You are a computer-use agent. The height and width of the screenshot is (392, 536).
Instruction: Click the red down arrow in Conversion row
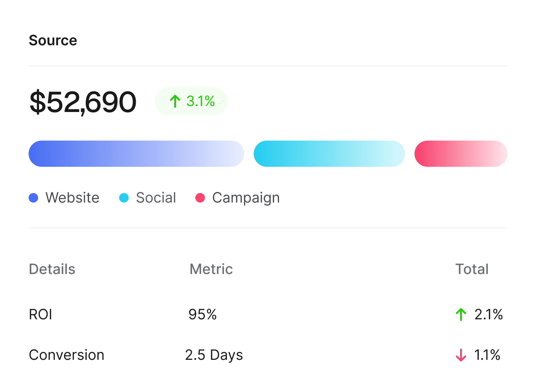[461, 355]
